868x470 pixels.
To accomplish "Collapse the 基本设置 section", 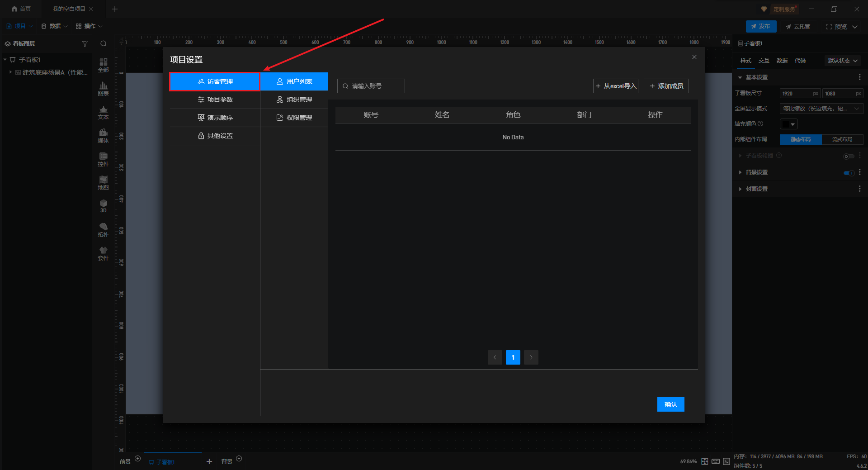I will [740, 77].
